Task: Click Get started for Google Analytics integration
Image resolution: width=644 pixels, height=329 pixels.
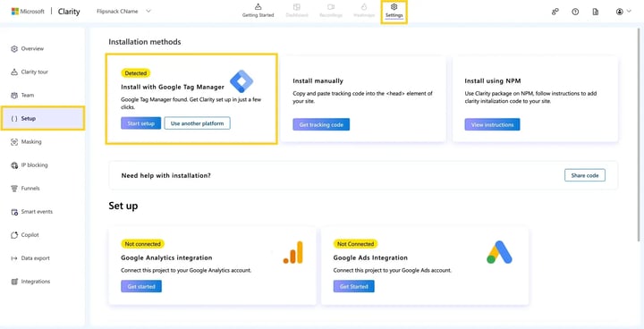Action: point(141,286)
